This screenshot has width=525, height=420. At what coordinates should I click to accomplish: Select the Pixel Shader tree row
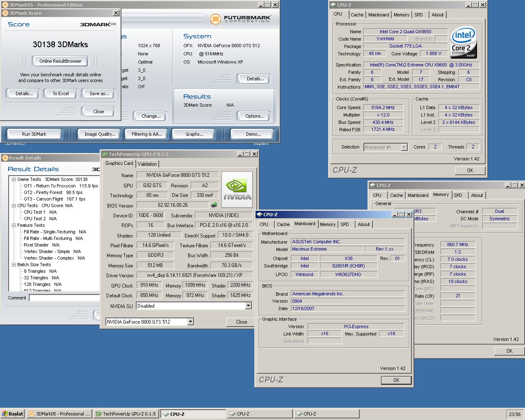click(41, 245)
